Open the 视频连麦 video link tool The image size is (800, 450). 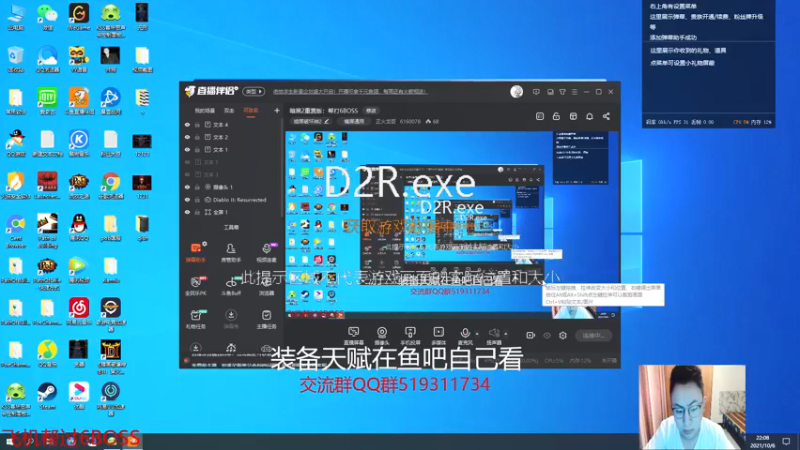point(266,253)
